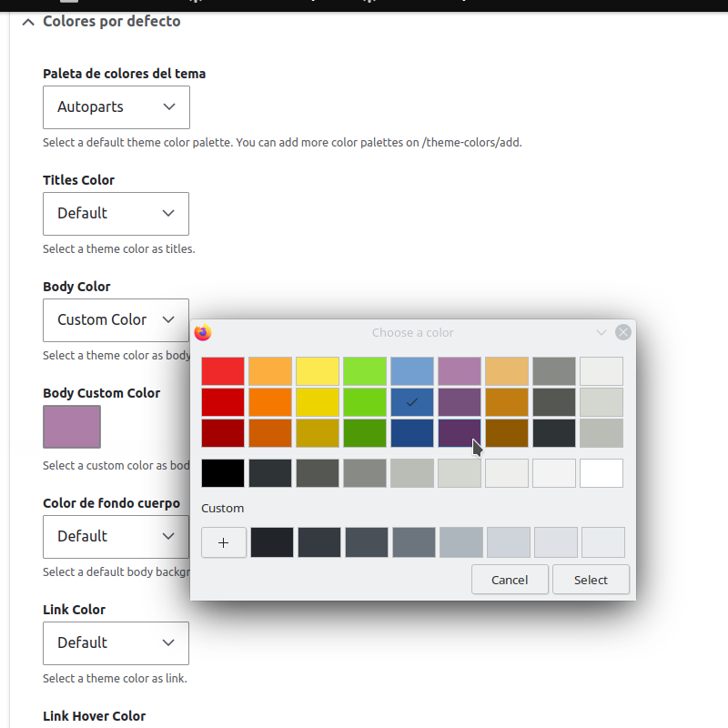Choose the light green swatch in top row
The image size is (728, 728).
[365, 371]
